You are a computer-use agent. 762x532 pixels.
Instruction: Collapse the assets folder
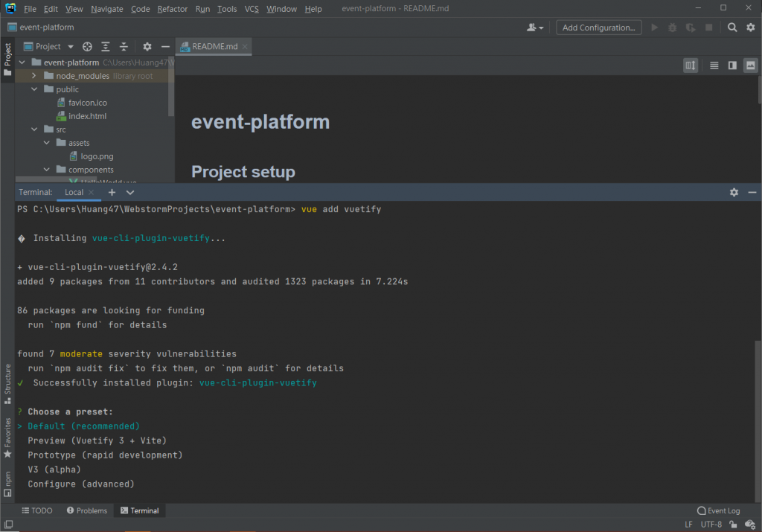point(47,143)
